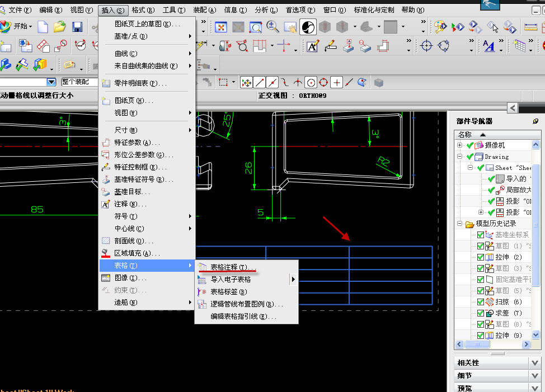Toggle checkbox for 扫掠 (6)
Image resolution: width=545 pixels, height=392 pixels.
click(481, 302)
